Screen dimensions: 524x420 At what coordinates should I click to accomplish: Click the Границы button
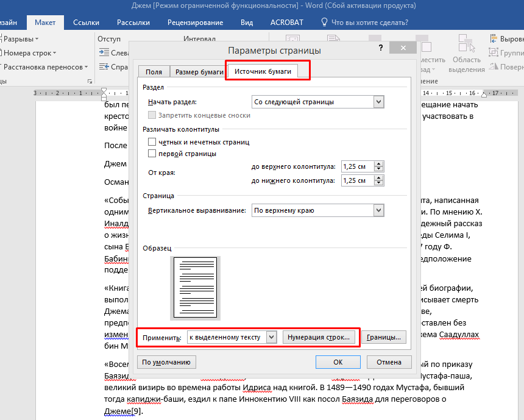tap(384, 337)
